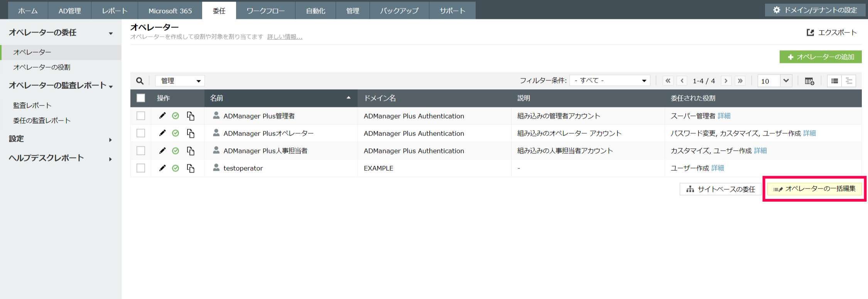Click copy icon for ADManager Plusオペレーター row

[191, 133]
